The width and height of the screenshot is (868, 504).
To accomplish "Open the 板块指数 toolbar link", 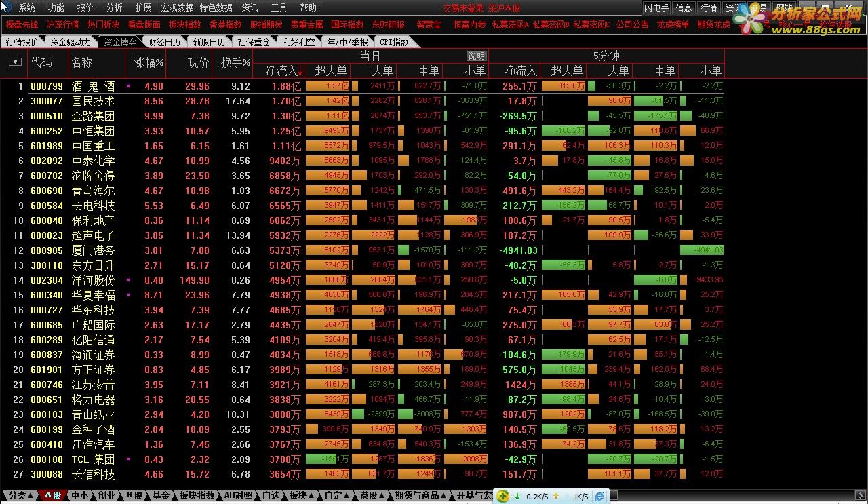I will (x=184, y=24).
